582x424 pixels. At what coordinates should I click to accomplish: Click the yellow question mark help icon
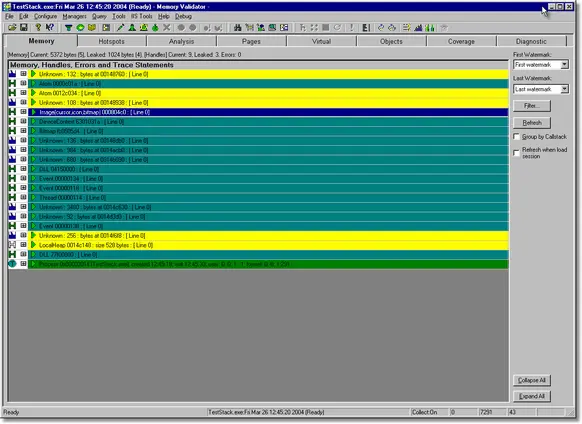click(x=38, y=27)
